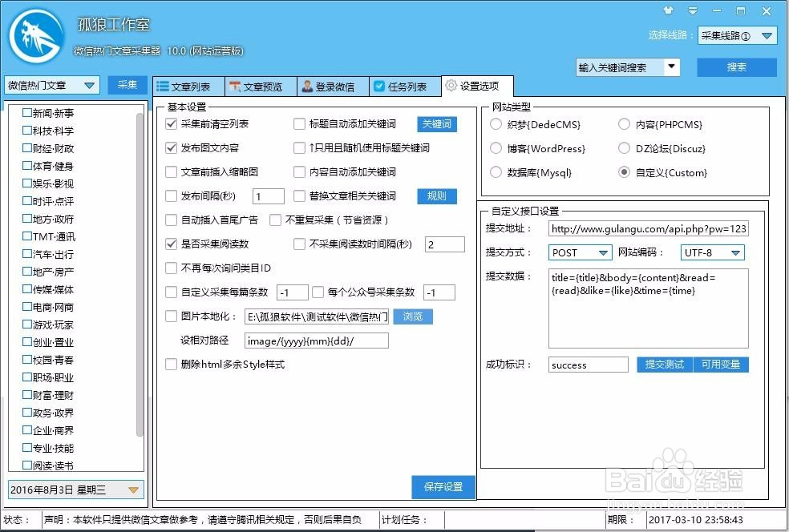The image size is (789, 532).
Task: Open the 网站编码 UTF-8 dropdown
Action: [x=712, y=252]
